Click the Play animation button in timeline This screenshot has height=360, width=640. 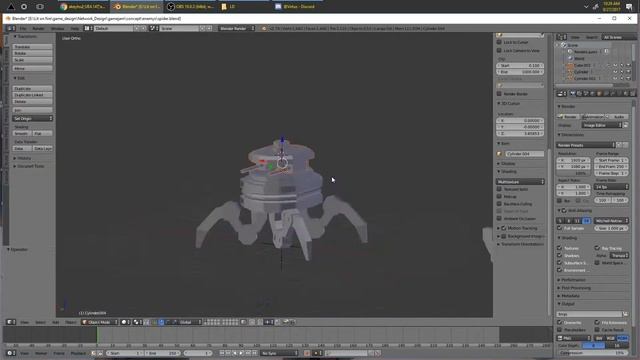[x=241, y=353]
